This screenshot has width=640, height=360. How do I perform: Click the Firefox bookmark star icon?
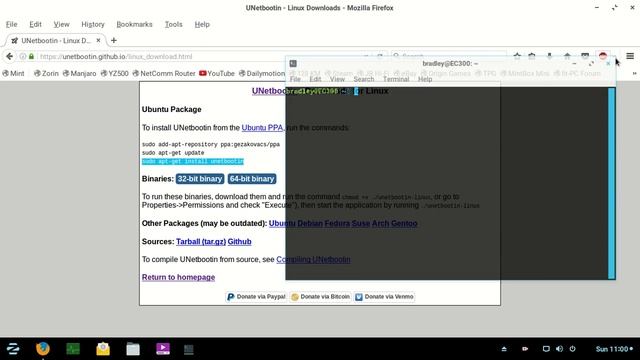click(517, 56)
